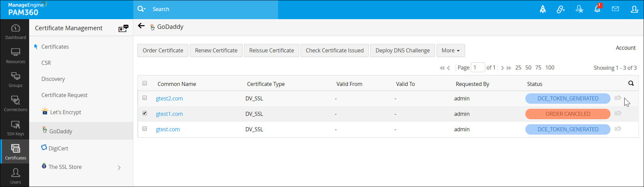Select Let's Encrypt in the certificate menu
644x187 pixels.
(x=65, y=112)
